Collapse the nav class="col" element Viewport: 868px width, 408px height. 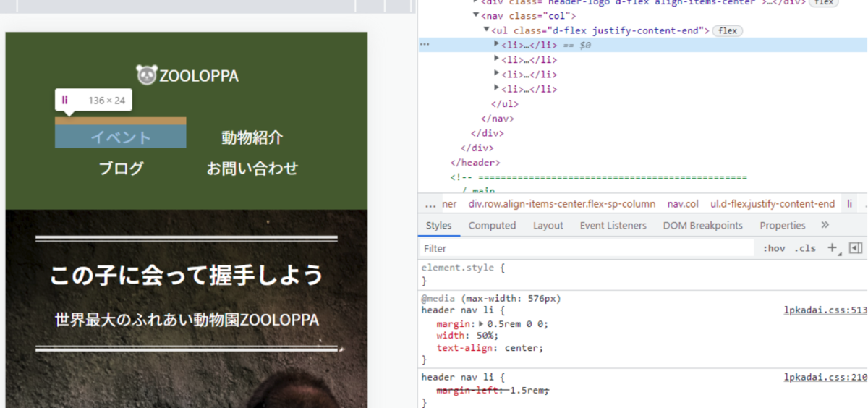[x=476, y=15]
